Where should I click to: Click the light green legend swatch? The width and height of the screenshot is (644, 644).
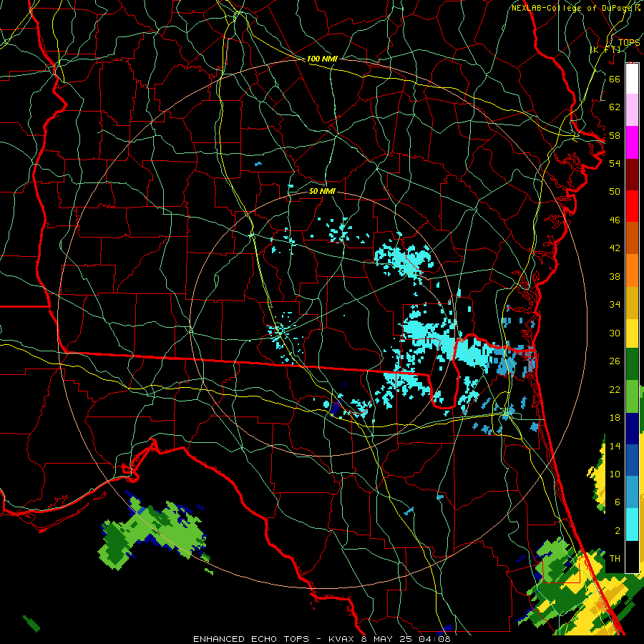tap(632, 396)
